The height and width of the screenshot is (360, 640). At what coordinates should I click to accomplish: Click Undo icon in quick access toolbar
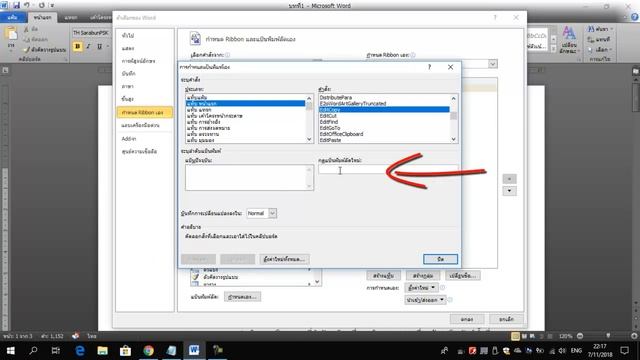coord(27,5)
